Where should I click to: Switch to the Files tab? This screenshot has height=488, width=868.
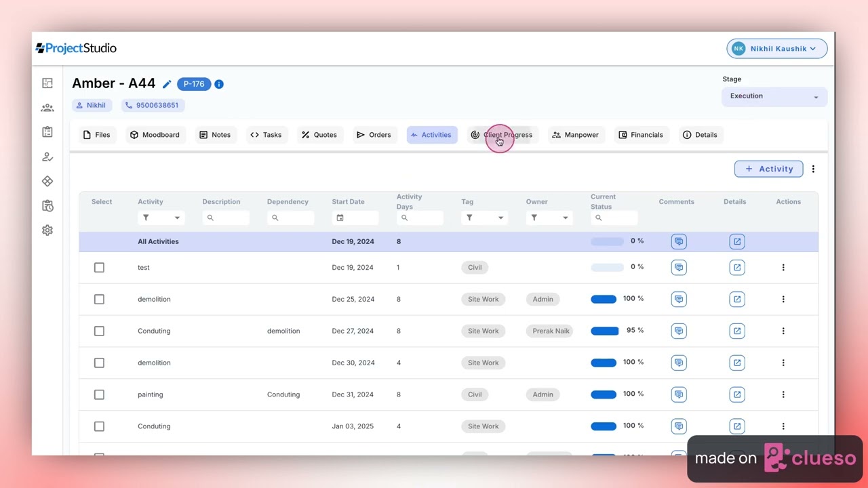[96, 135]
